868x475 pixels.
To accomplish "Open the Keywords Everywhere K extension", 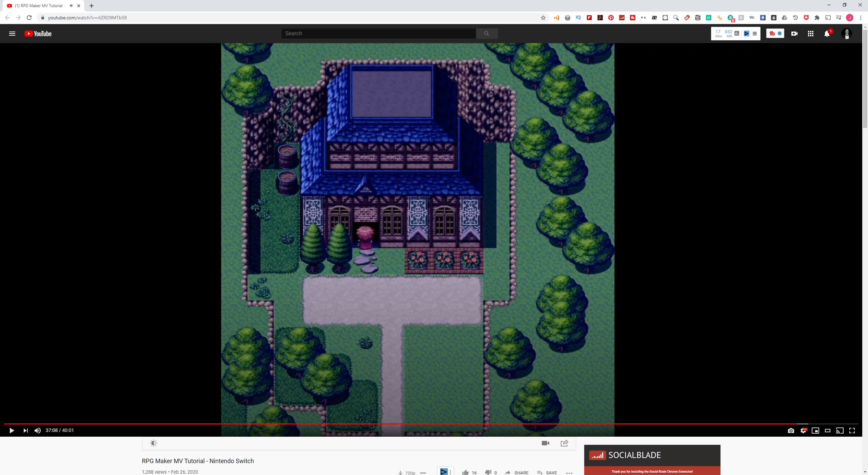I will (709, 18).
